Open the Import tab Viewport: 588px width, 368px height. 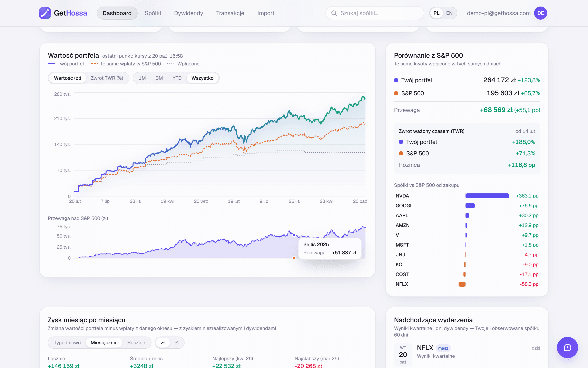click(x=266, y=13)
